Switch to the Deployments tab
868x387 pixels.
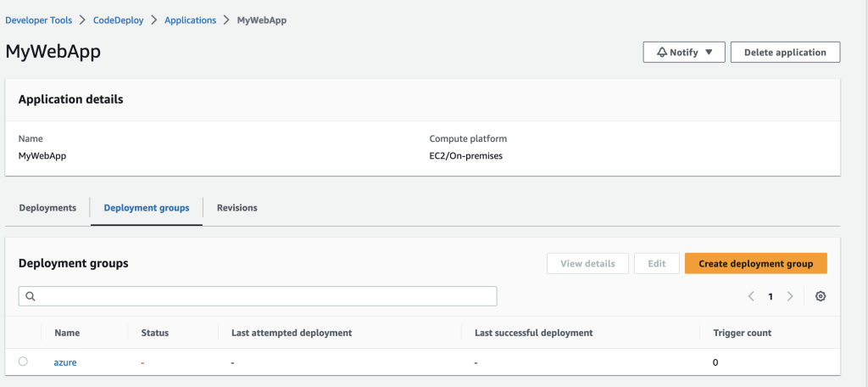47,208
